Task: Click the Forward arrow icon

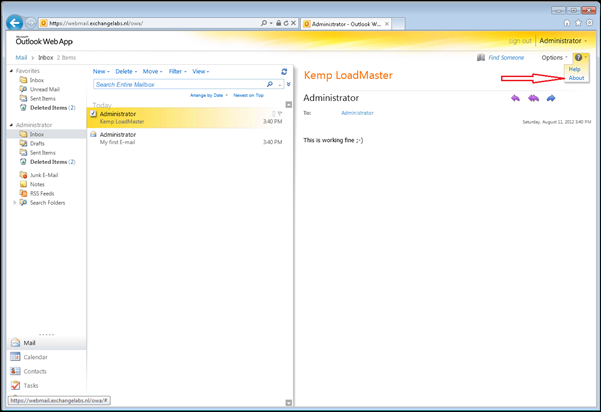Action: coord(550,98)
